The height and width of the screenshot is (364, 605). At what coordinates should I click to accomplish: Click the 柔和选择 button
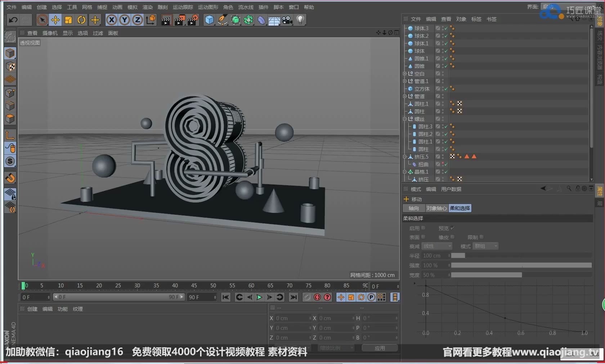tap(460, 208)
